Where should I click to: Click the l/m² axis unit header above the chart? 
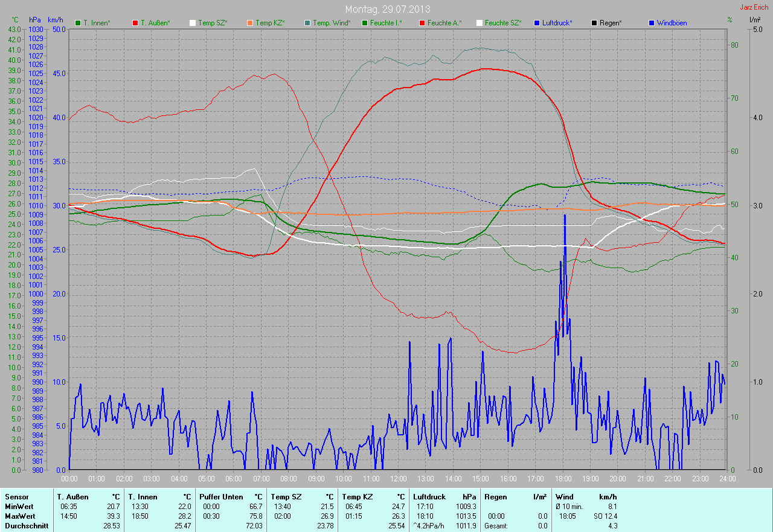click(754, 20)
